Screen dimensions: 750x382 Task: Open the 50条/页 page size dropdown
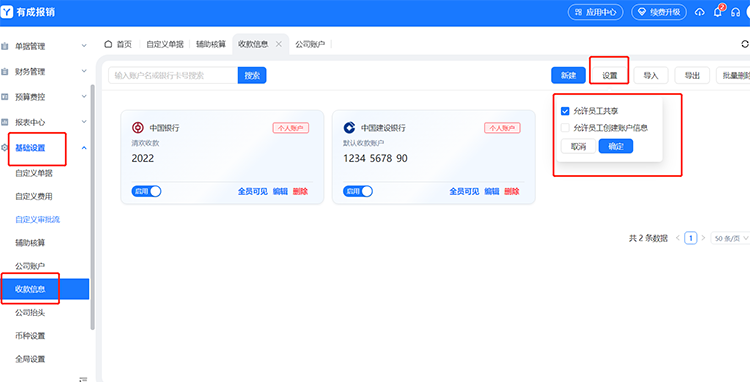730,238
